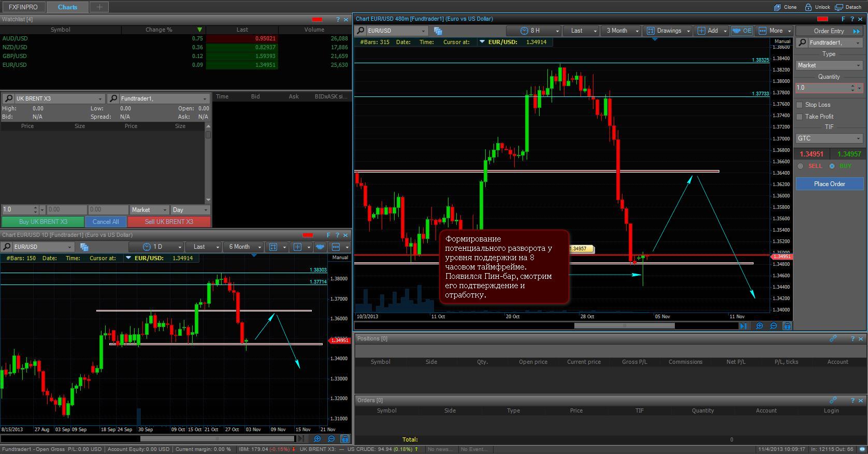The width and height of the screenshot is (868, 454).
Task: Click the Unlock button in the top bar
Action: point(817,7)
